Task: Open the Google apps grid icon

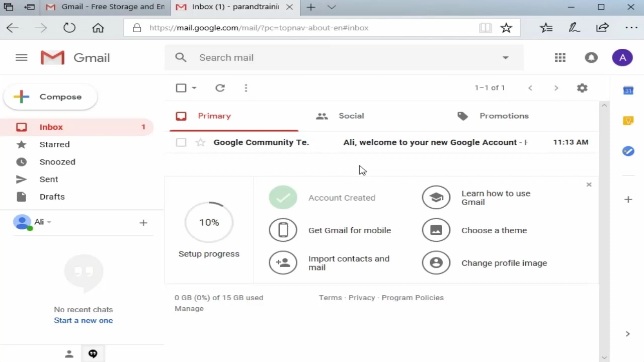Action: click(x=560, y=58)
